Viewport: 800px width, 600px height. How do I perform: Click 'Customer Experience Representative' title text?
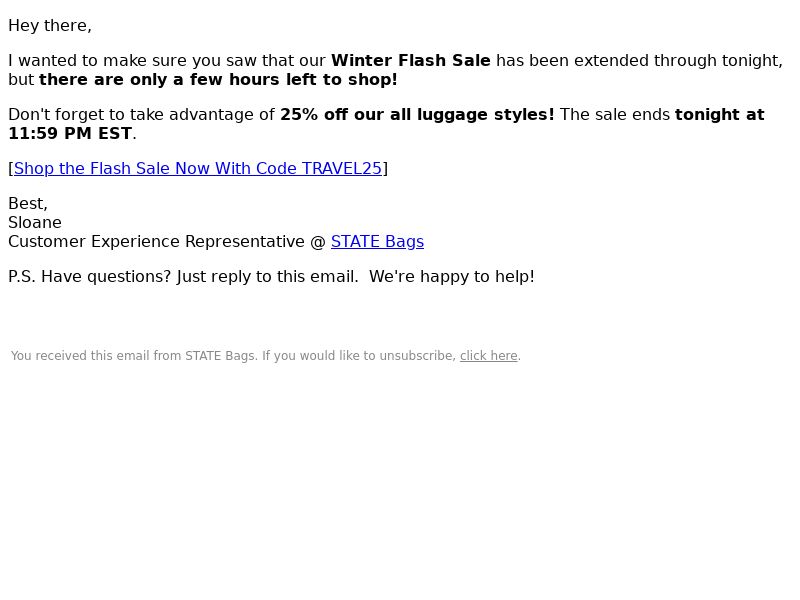click(x=156, y=241)
